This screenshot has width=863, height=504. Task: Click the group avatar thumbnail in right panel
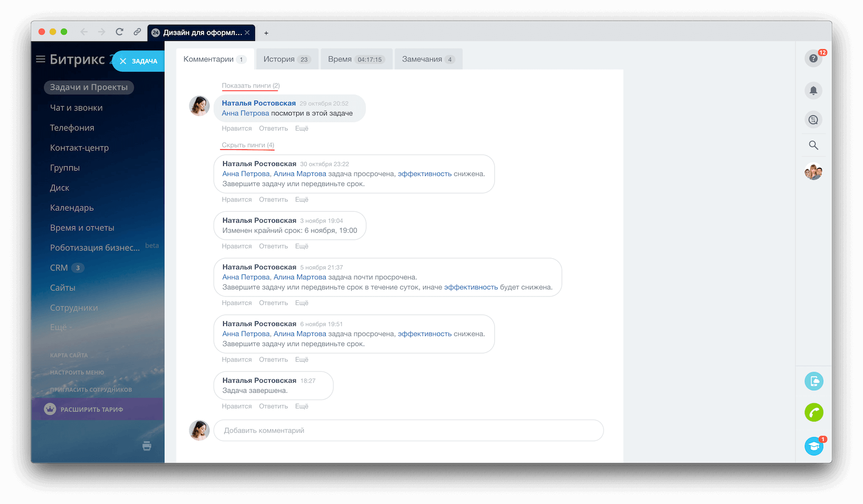[813, 172]
